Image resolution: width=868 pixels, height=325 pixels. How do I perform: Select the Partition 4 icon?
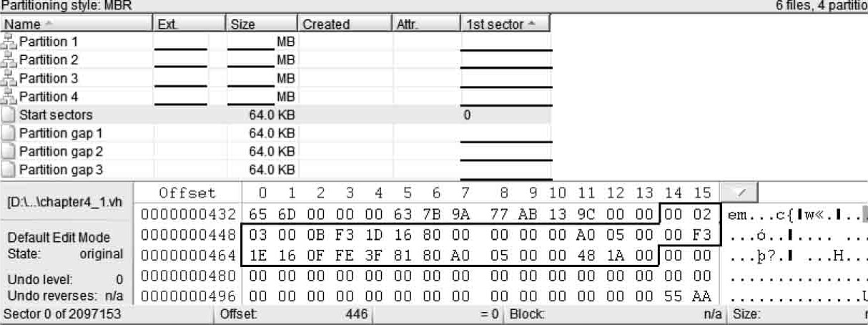click(x=9, y=97)
